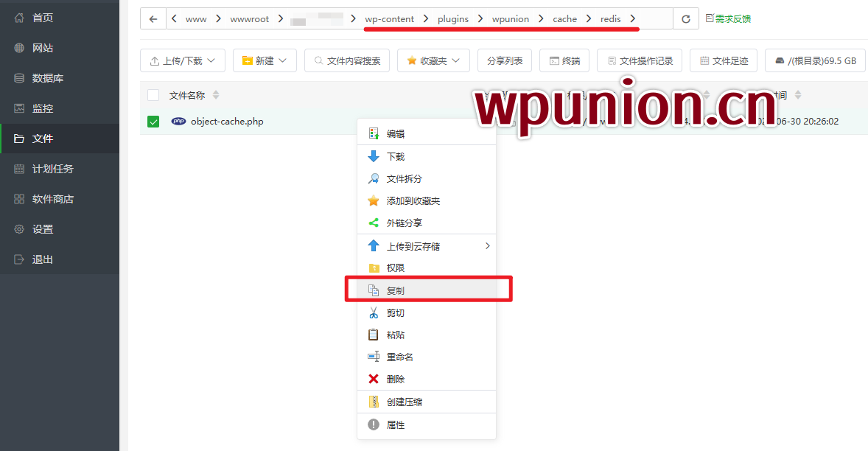Click the edit icon beside 编辑
This screenshot has width=868, height=451.
pyautogui.click(x=374, y=133)
